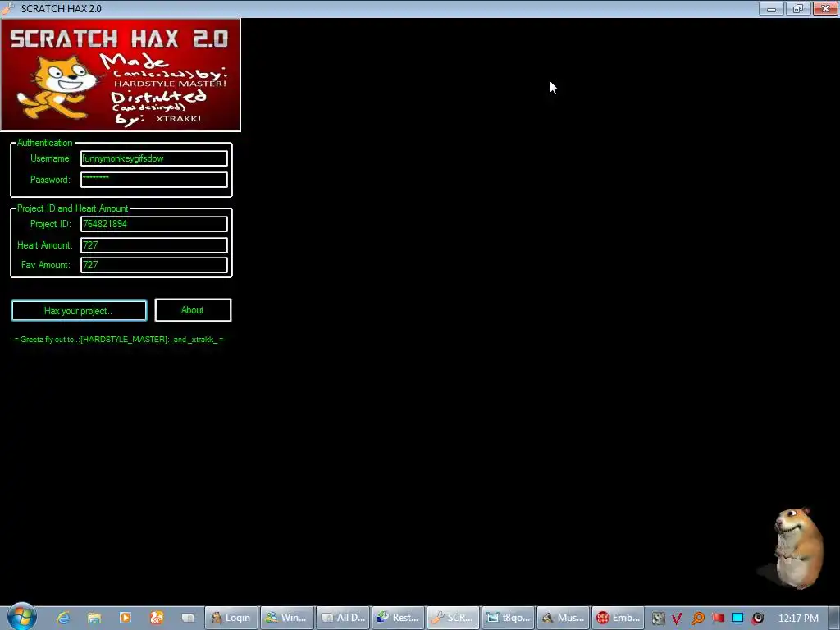This screenshot has height=630, width=840.
Task: Click the white pinned icon next to Login
Action: [188, 618]
